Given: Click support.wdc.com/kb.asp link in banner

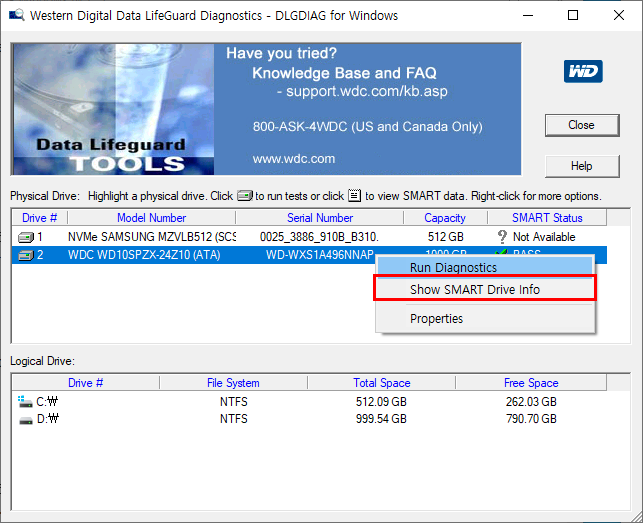Looking at the screenshot, I should tap(367, 91).
